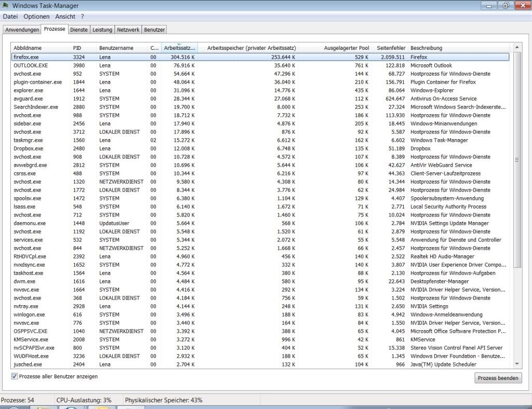The height and width of the screenshot is (409, 532).
Task: Sort processes by the PID column
Action: [83, 48]
